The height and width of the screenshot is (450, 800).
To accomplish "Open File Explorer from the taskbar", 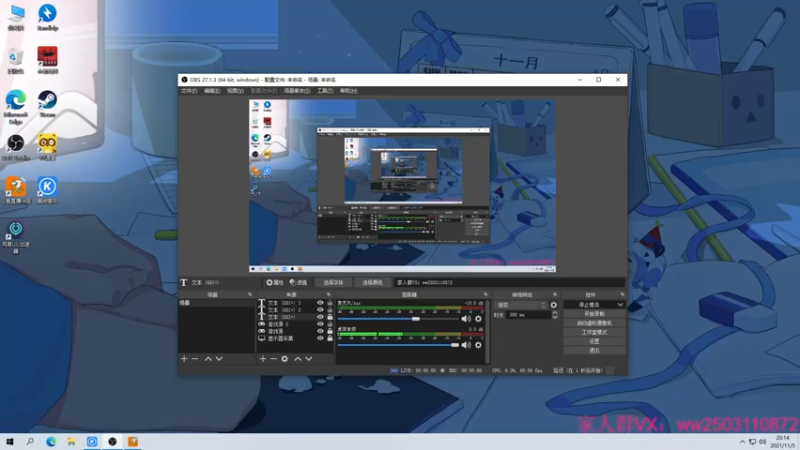I will click(71, 441).
